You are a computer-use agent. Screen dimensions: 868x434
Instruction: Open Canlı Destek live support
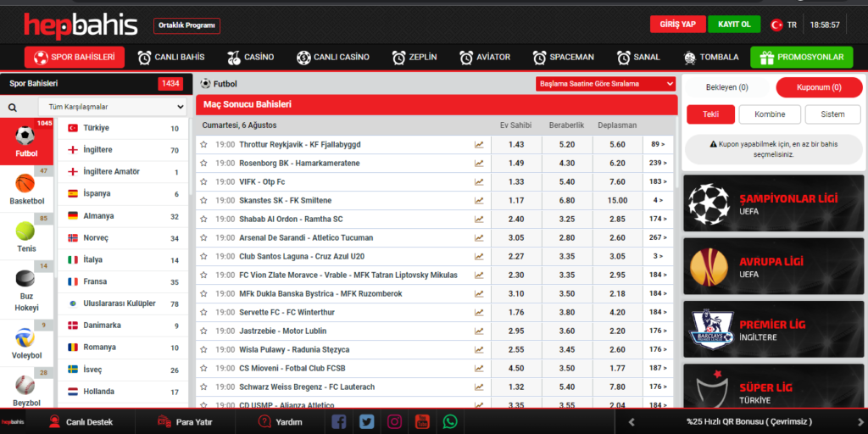[81, 422]
